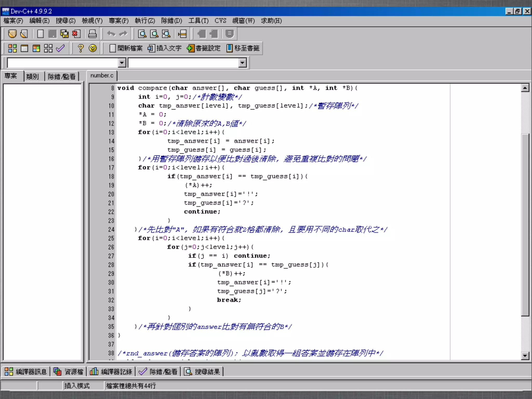Click the first Find magnifier icon
Image resolution: width=532 pixels, height=399 pixels.
tap(142, 34)
